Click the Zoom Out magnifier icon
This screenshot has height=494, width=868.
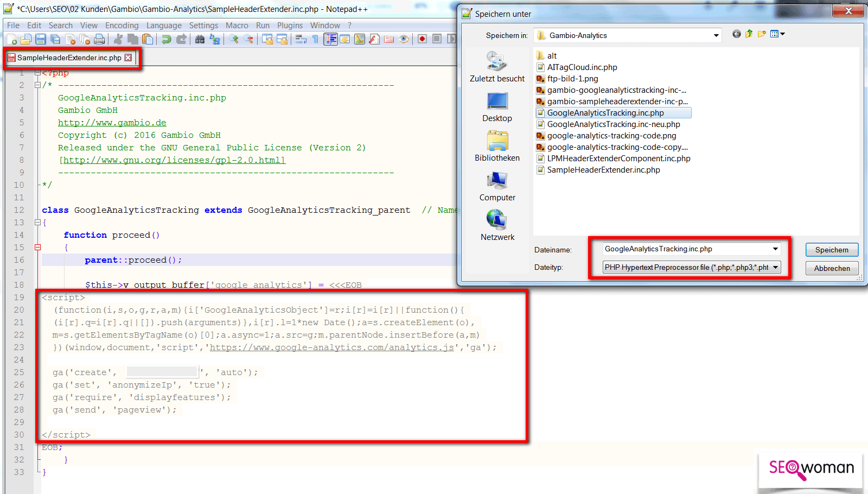pos(248,39)
